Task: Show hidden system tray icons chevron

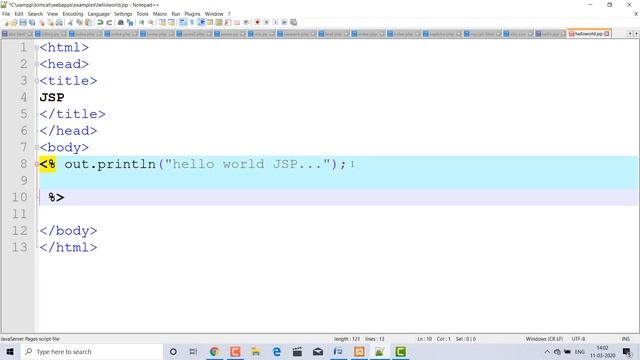Action: (x=547, y=351)
